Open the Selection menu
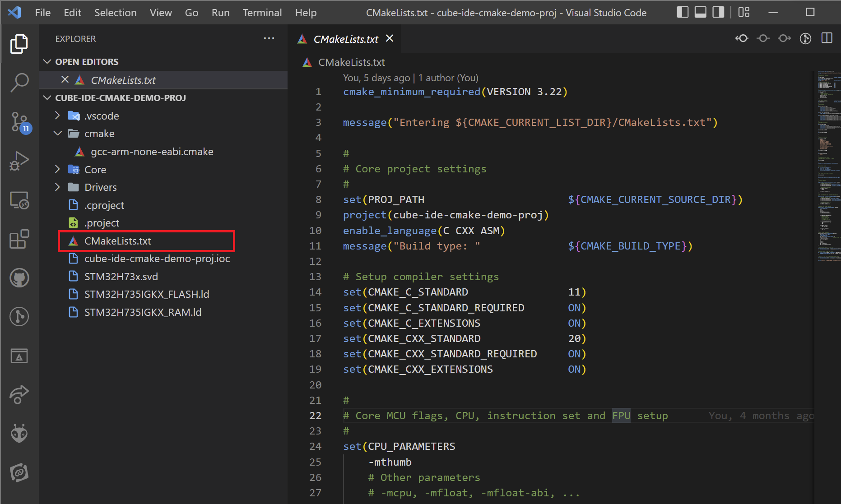 tap(116, 13)
